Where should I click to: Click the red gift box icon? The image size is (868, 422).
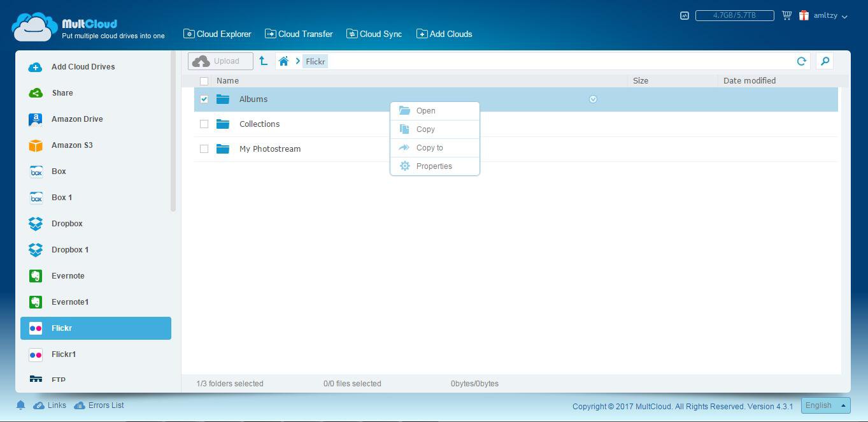pyautogui.click(x=804, y=15)
